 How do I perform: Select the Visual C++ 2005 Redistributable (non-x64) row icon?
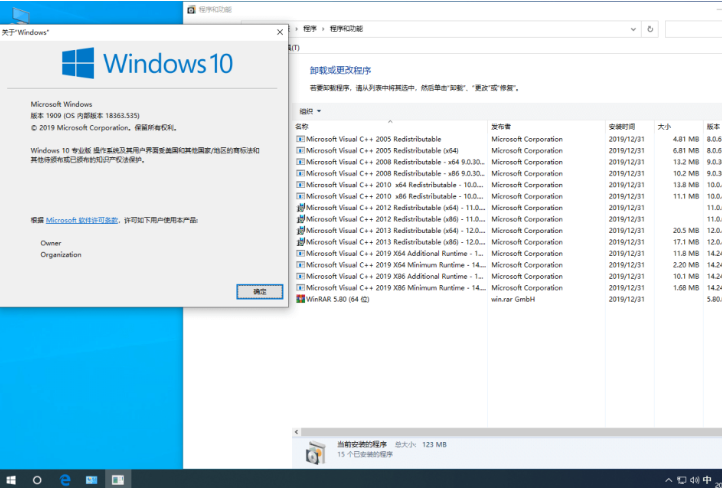300,139
